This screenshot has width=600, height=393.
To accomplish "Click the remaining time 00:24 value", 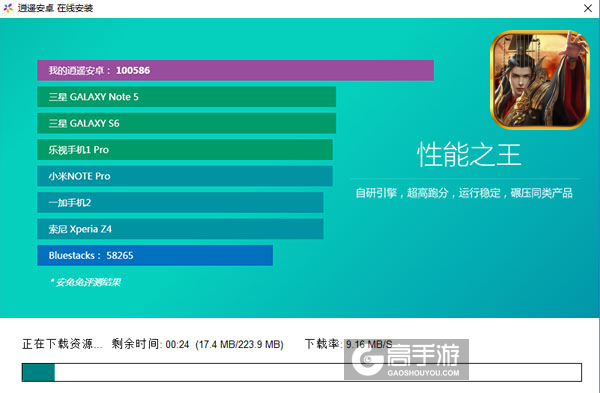I will [177, 344].
